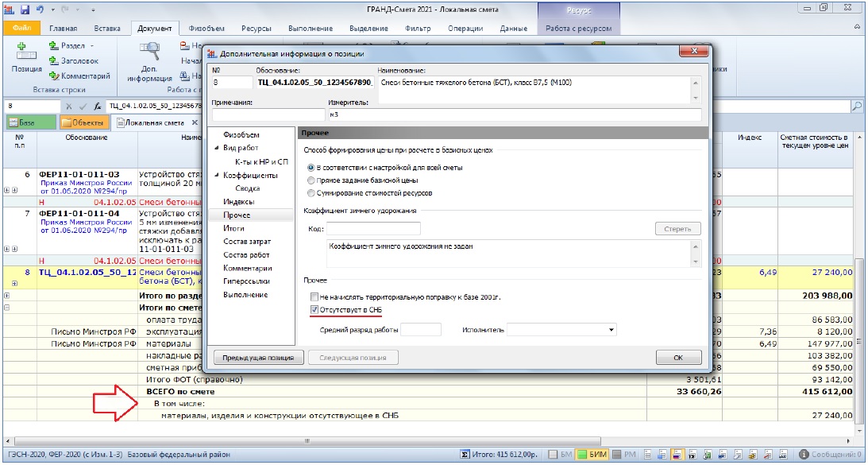Switch to the Фильтр ribbon tab
This screenshot has height=465, width=868.
[417, 29]
